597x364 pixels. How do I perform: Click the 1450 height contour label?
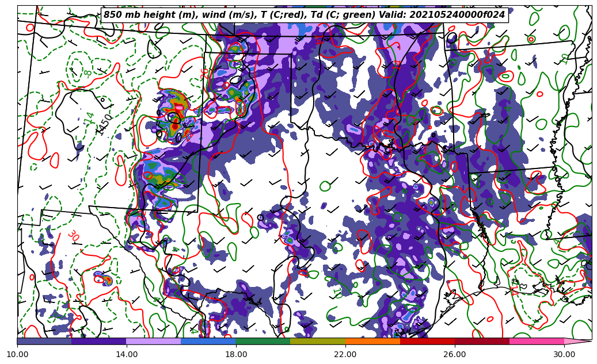[104, 124]
